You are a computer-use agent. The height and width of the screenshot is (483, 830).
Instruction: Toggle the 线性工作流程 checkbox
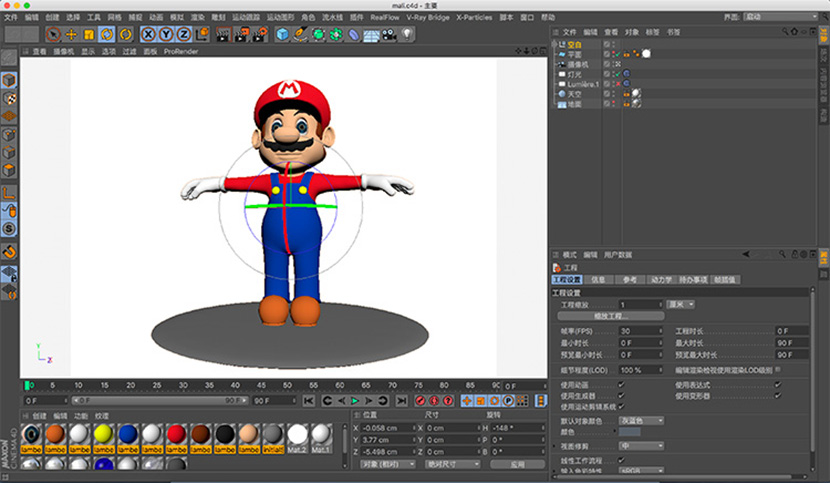coord(621,460)
